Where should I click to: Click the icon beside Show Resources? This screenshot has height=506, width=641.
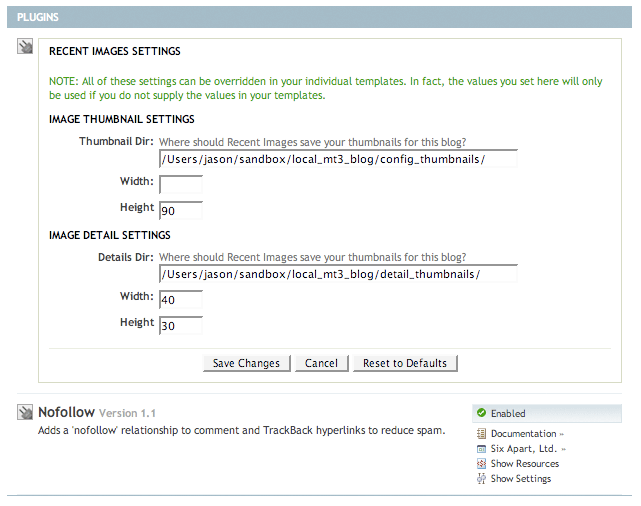(x=482, y=464)
